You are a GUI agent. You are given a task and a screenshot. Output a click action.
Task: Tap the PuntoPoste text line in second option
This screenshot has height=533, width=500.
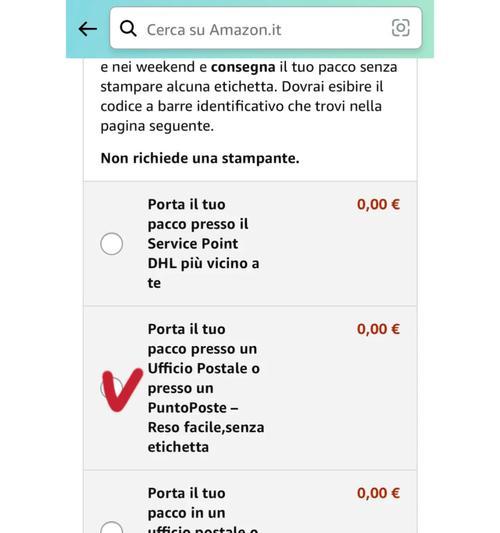click(193, 408)
